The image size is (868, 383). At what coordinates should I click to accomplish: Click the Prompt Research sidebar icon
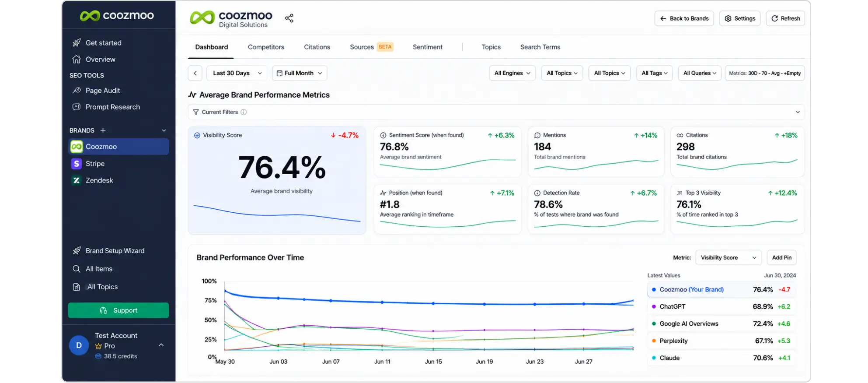[x=77, y=107]
